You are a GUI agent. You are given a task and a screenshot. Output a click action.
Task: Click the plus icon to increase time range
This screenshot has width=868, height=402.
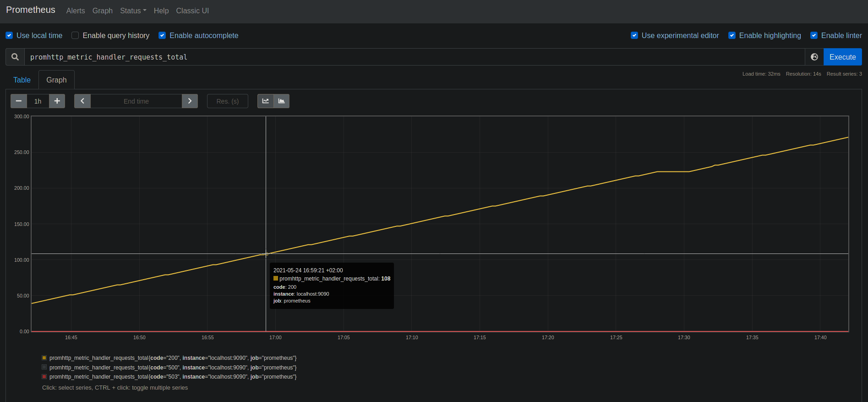tap(57, 101)
